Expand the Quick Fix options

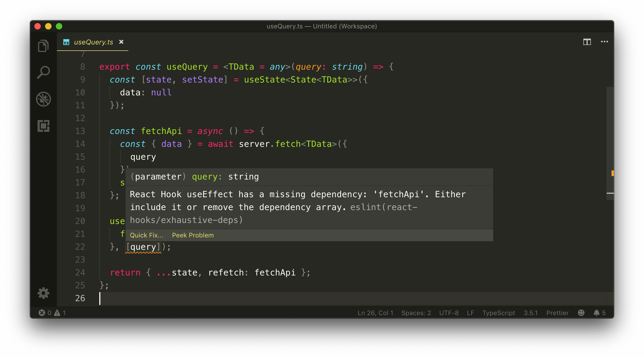pyautogui.click(x=147, y=235)
